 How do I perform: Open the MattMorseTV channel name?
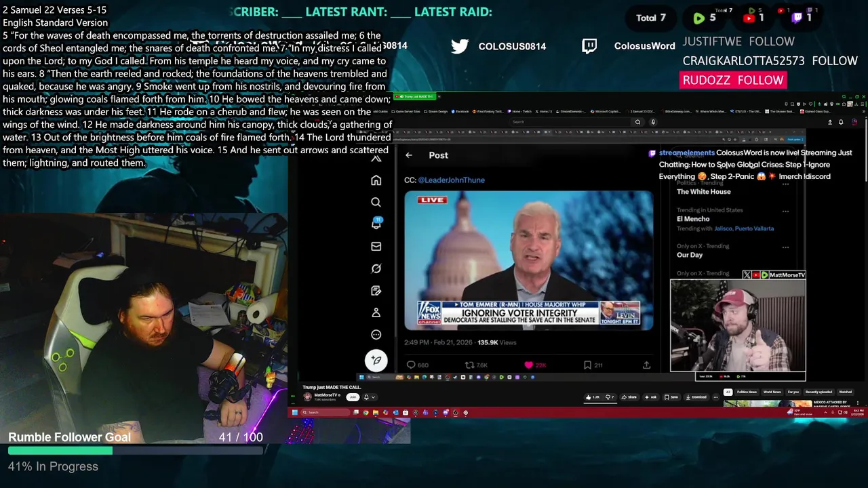pos(326,394)
